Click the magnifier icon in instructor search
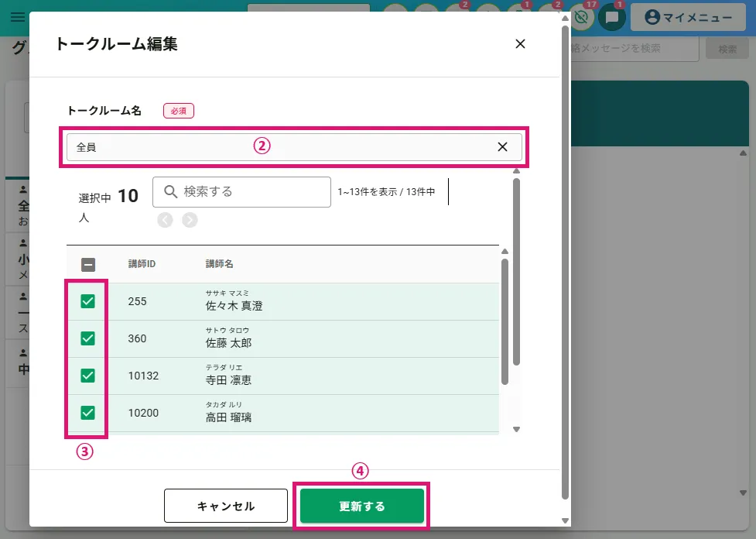 171,191
